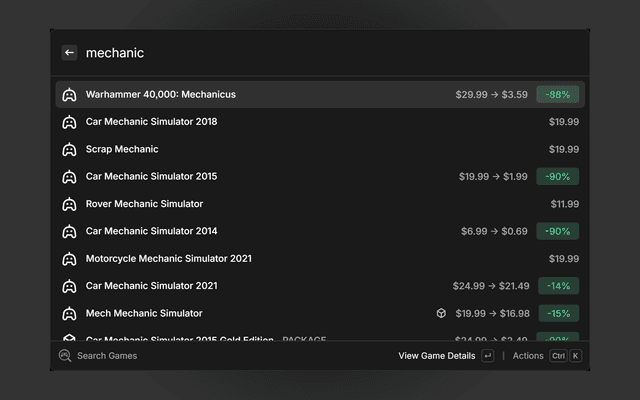Click the Search Games magnifier icon
The height and width of the screenshot is (400, 640).
[x=65, y=356]
